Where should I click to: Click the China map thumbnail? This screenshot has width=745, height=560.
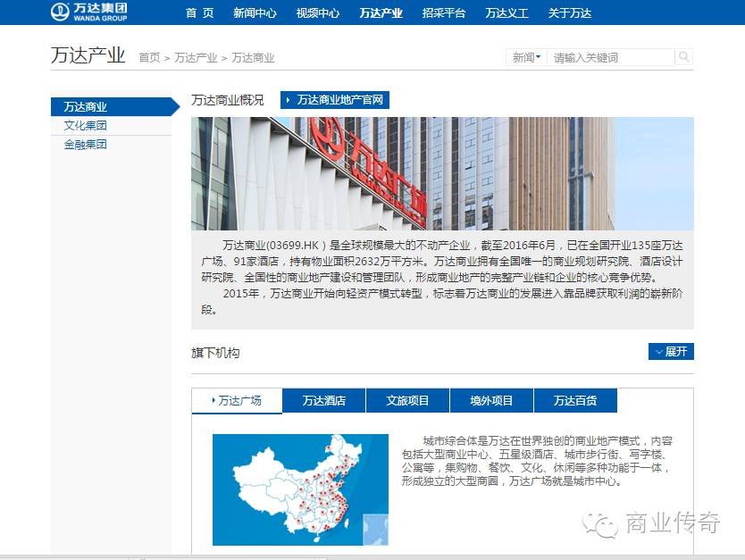click(300, 489)
